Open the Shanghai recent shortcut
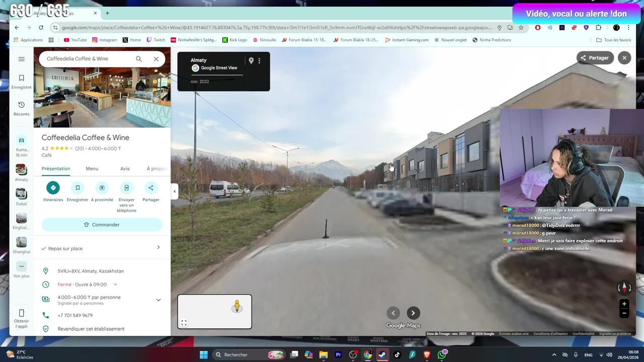The height and width of the screenshot is (362, 644). pos(21,245)
